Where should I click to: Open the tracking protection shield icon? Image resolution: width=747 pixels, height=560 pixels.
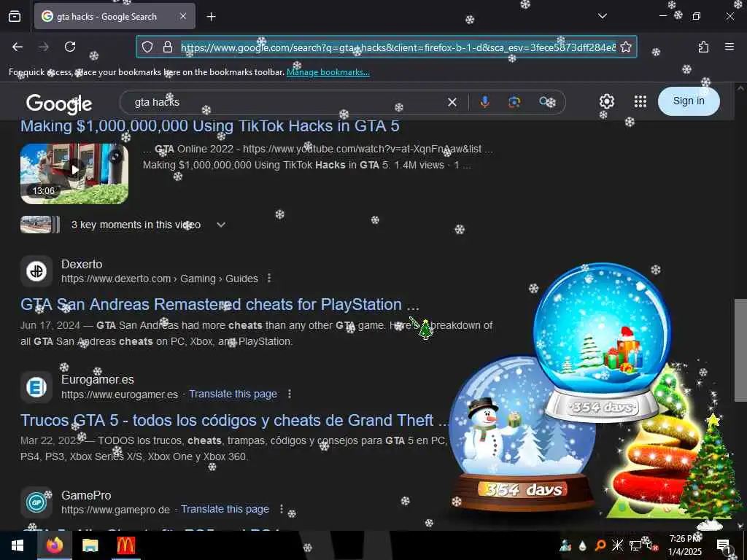pos(147,47)
